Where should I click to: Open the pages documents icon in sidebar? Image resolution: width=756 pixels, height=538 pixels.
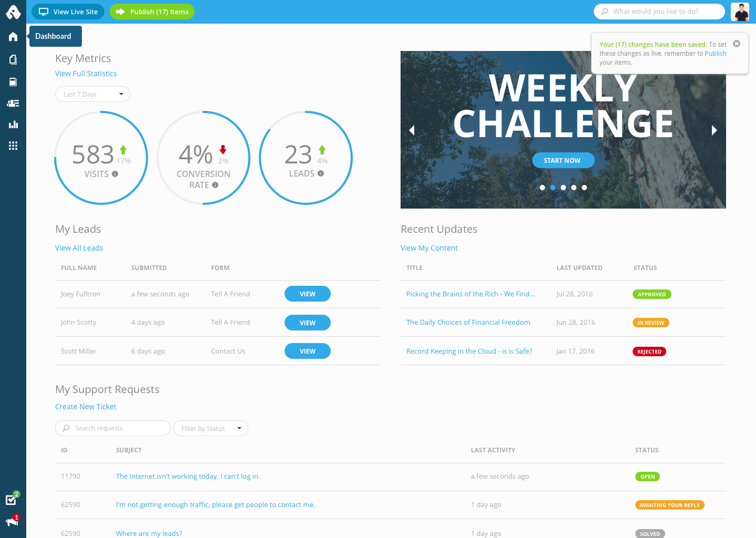point(13,59)
